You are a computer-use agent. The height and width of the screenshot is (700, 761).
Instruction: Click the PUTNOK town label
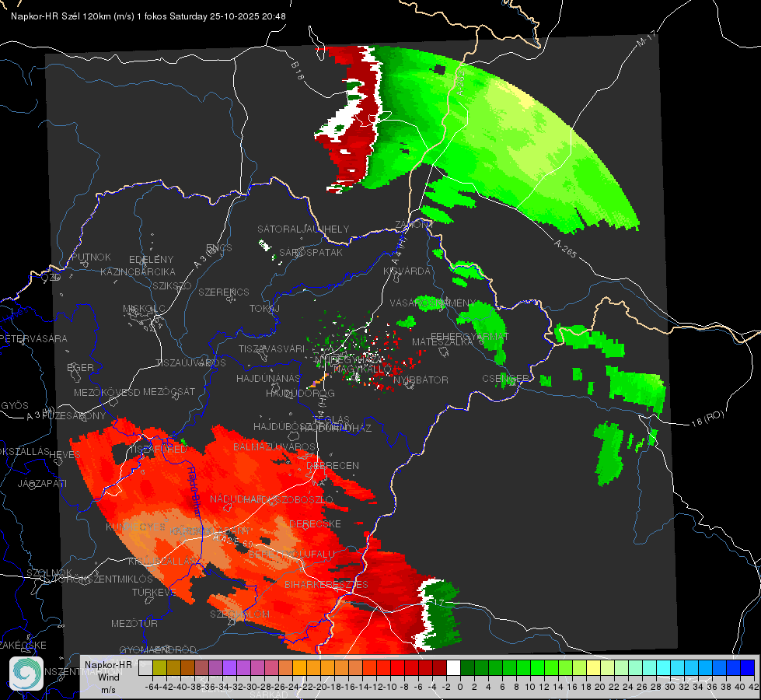coord(91,257)
